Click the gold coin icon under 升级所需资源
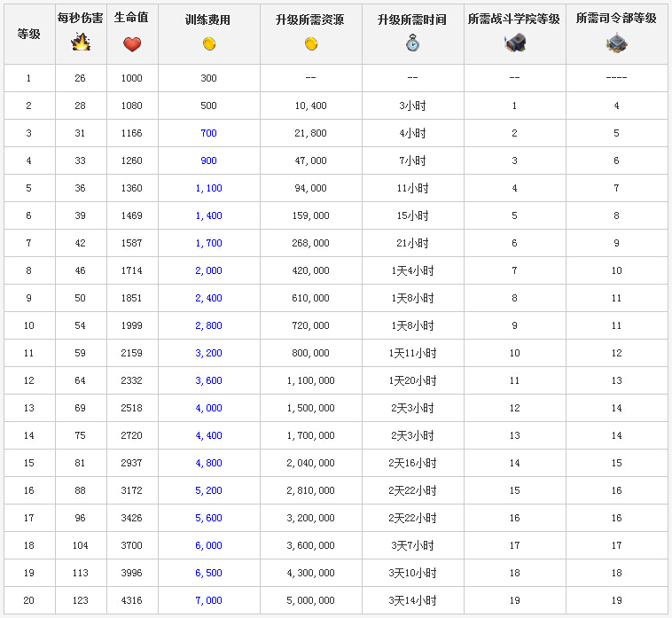 [x=310, y=44]
